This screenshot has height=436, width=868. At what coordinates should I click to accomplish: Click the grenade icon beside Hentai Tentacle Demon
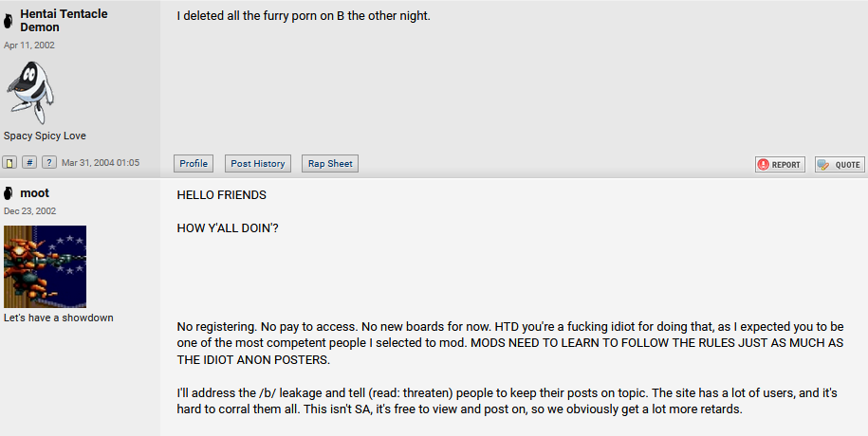coord(9,20)
